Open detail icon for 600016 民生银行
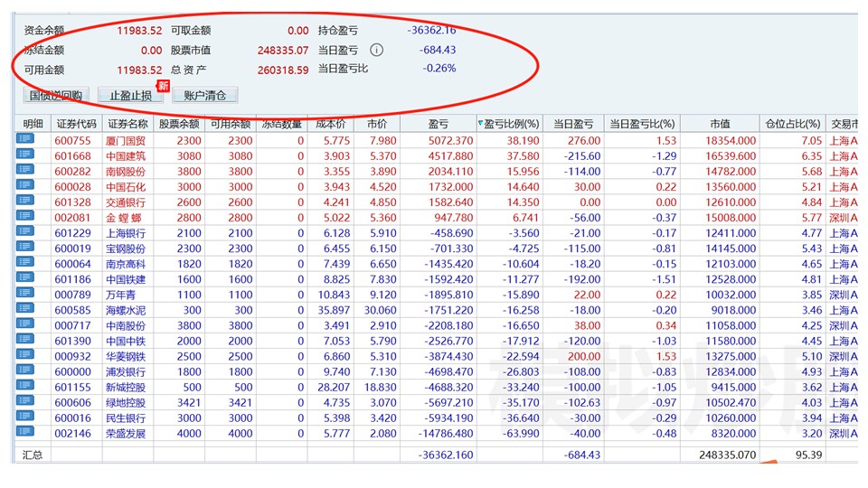Viewport: 868px width, 488px height. 25,417
